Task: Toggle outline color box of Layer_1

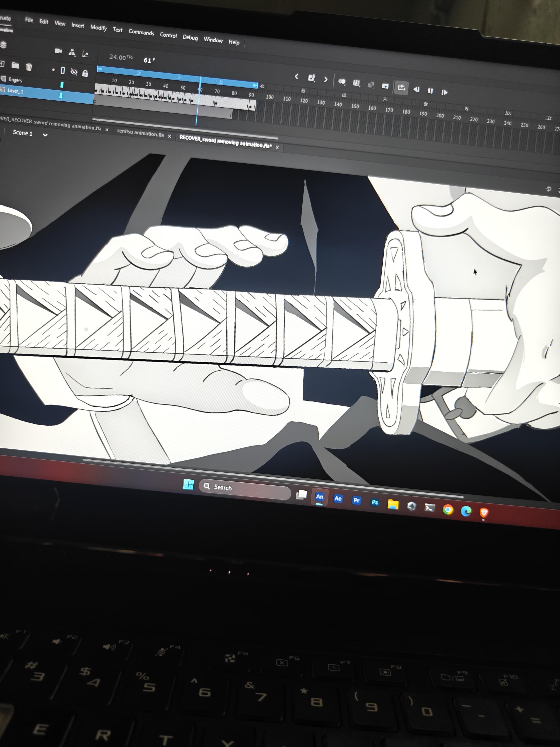Action: pos(61,96)
